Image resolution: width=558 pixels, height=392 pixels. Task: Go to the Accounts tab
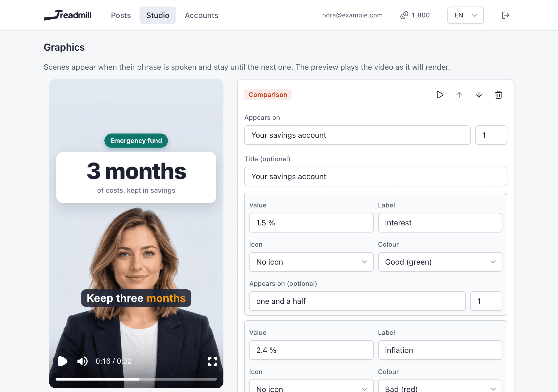(x=202, y=15)
